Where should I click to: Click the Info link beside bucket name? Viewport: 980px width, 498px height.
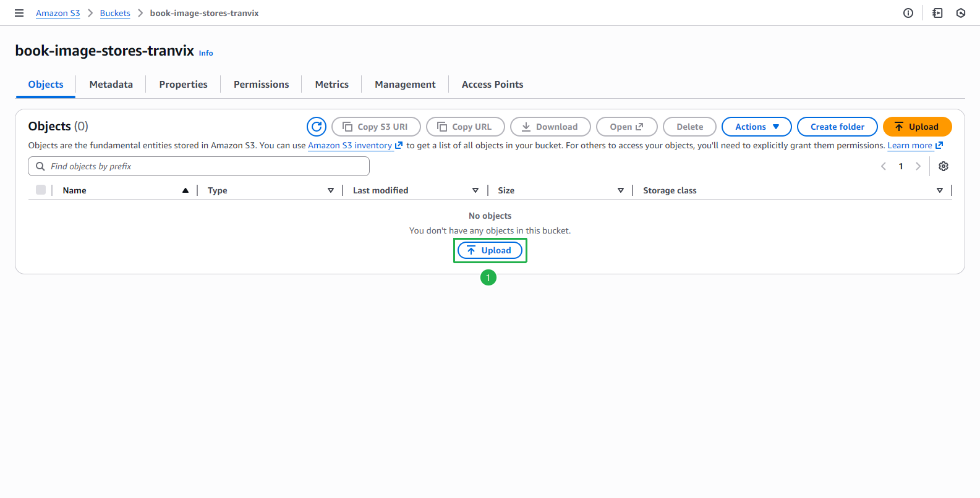point(206,53)
